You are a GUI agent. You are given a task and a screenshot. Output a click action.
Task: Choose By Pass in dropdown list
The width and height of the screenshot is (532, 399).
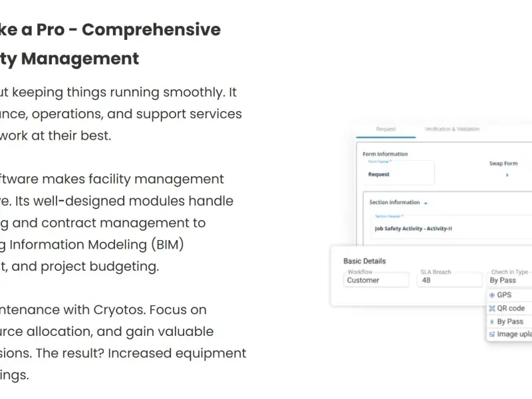coord(509,322)
